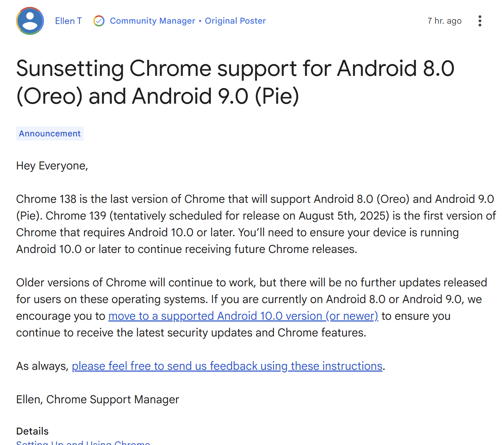Click the August 5th, 2025 release date text
Image resolution: width=504 pixels, height=445 pixels.
tap(343, 216)
